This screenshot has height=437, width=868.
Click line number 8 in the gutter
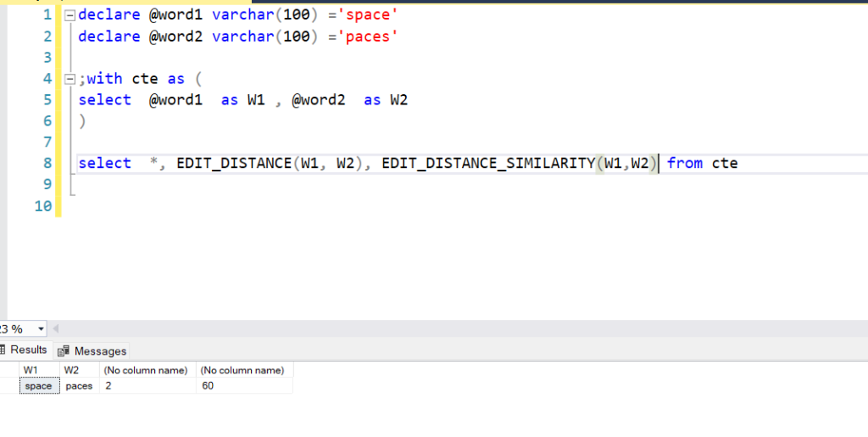(x=47, y=164)
